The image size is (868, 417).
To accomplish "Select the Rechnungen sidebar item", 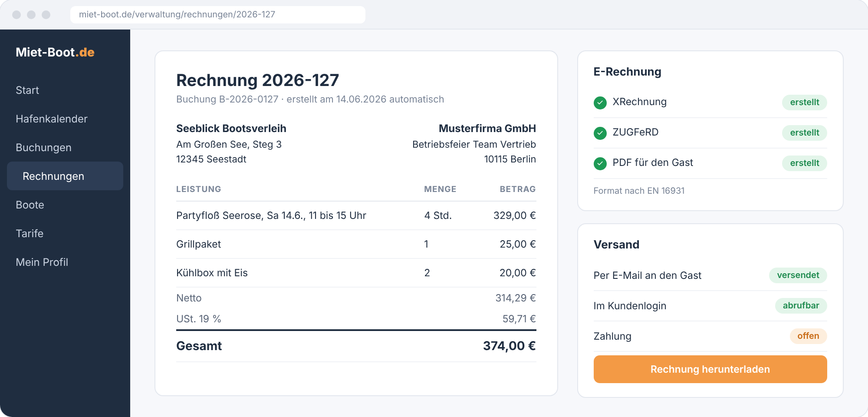I will pyautogui.click(x=65, y=176).
